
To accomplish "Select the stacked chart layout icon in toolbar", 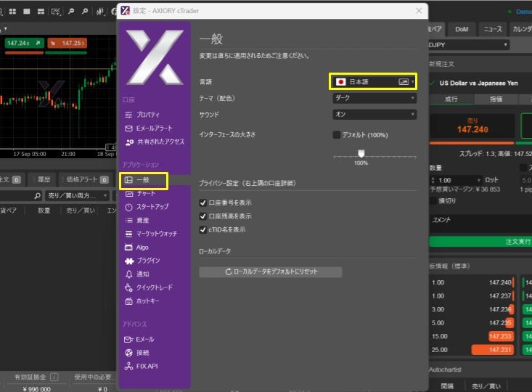I will (x=41, y=12).
